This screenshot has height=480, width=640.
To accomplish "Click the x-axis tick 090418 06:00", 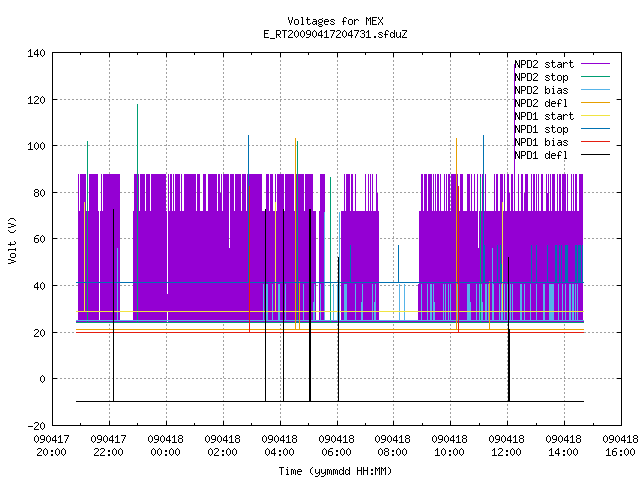I will pyautogui.click(x=336, y=446).
